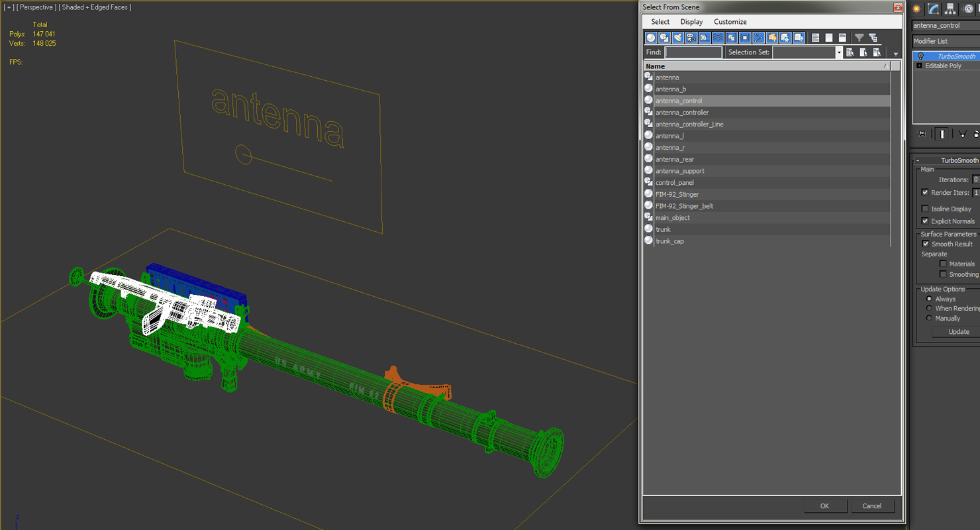
Task: Sort list by Name column header
Action: (x=767, y=66)
